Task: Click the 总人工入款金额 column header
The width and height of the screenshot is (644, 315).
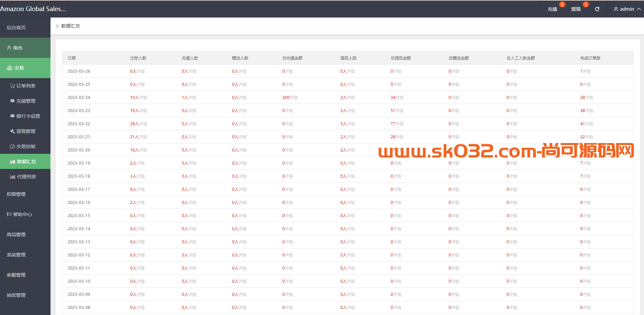Action: (x=521, y=58)
